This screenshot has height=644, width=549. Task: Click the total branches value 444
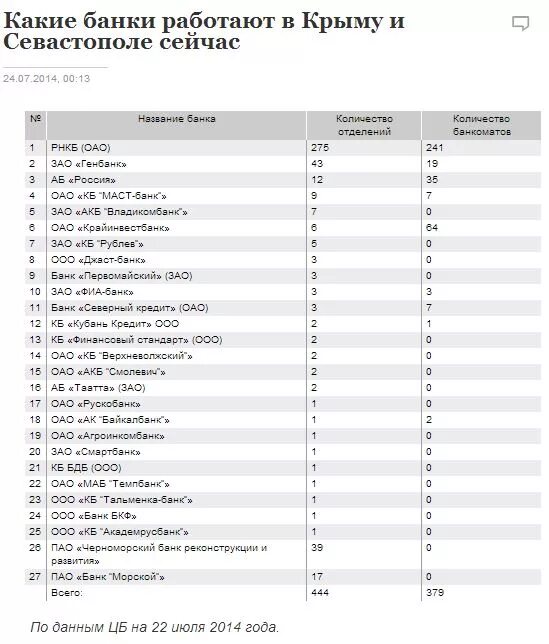pyautogui.click(x=320, y=593)
